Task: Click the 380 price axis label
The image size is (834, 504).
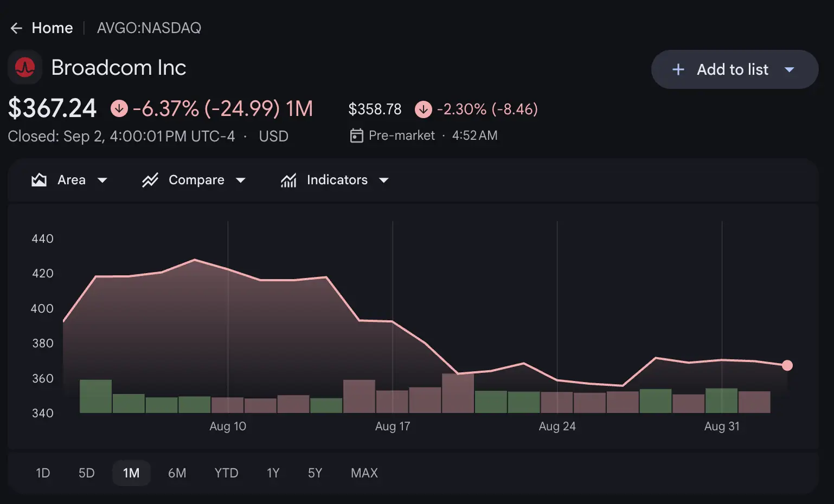Action: pyautogui.click(x=43, y=344)
